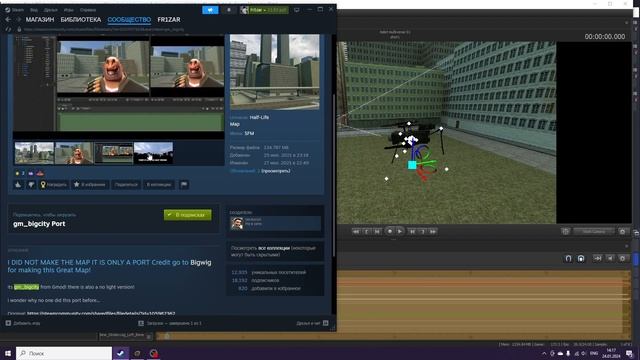Click the Windows Поиск search box
640x360 pixels.
64,353
